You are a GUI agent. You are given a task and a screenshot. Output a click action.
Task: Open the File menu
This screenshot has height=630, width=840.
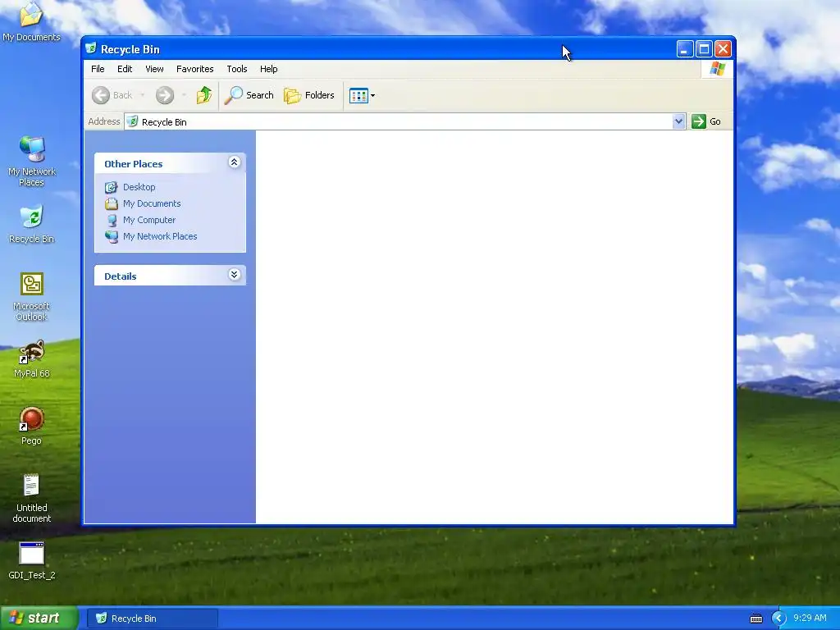(x=98, y=69)
